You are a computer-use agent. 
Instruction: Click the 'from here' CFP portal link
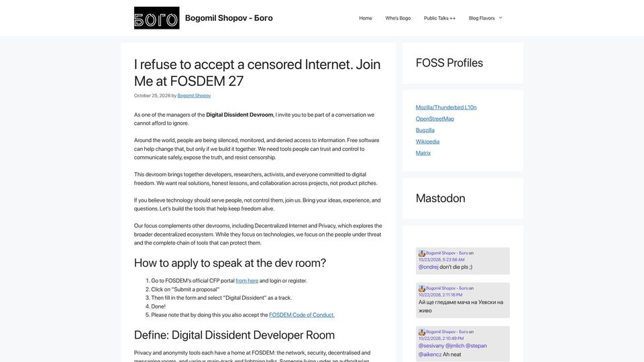tap(247, 281)
